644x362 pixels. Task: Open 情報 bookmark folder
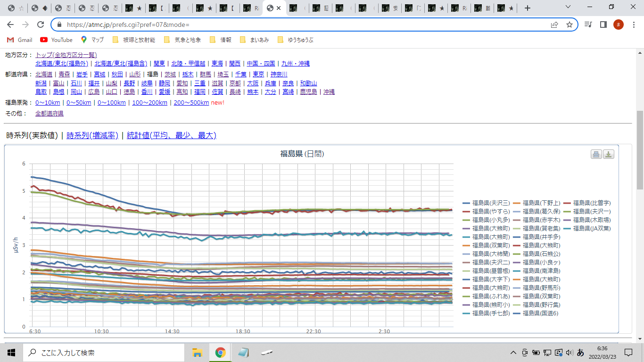(221, 40)
